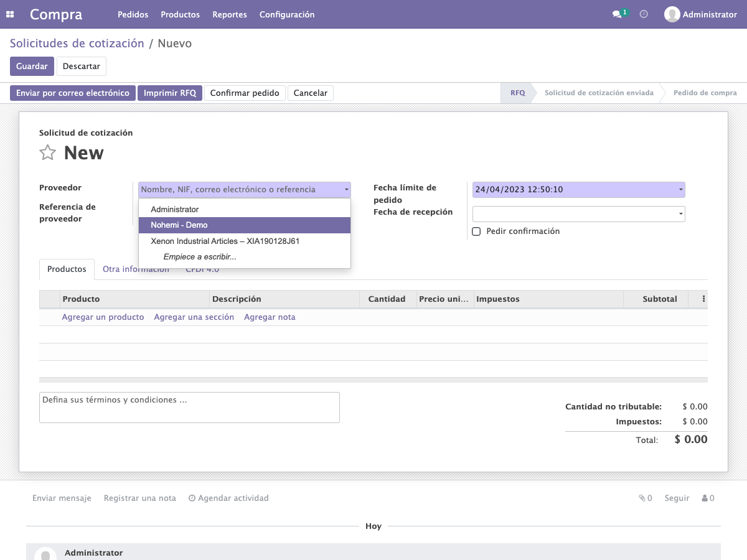747x560 pixels.
Task: Click Agregar un producto link
Action: (103, 317)
